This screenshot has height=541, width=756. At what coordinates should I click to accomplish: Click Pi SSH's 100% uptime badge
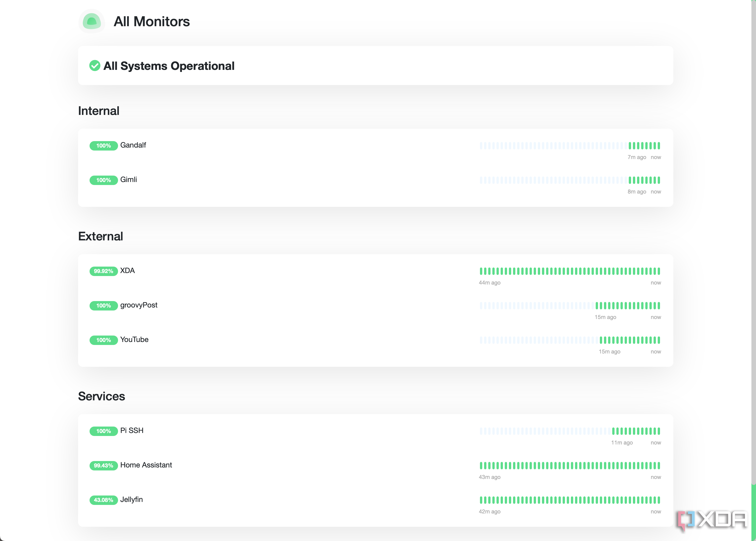(104, 431)
